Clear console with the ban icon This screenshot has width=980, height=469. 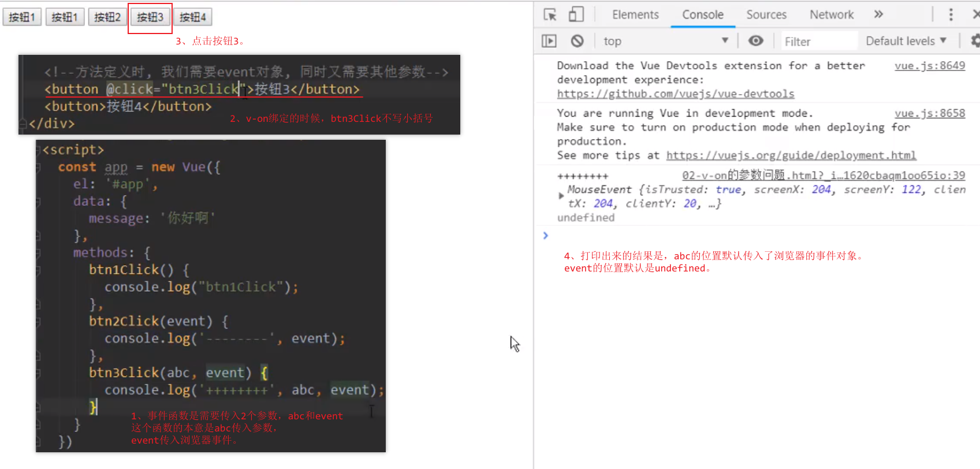coord(577,41)
